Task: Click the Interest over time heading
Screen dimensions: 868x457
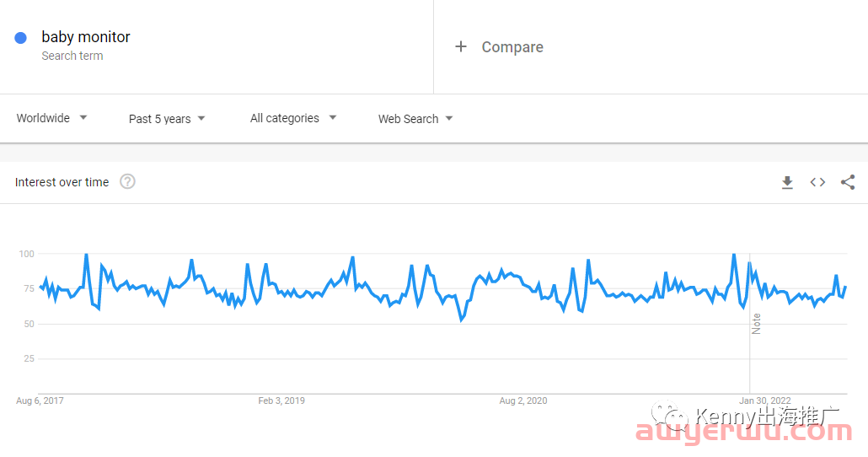Action: (x=62, y=182)
